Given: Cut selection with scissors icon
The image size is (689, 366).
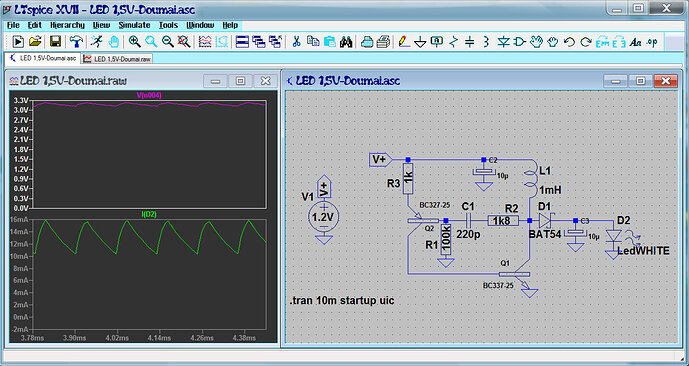Looking at the screenshot, I should coord(296,42).
